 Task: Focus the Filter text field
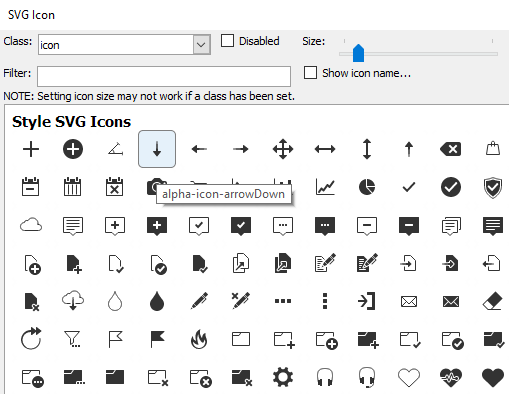(164, 76)
